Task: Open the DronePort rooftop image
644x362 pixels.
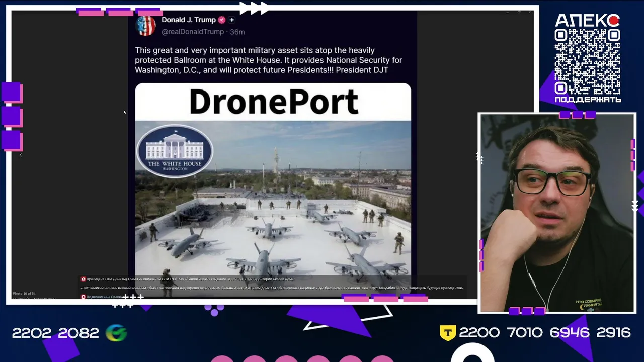Action: [x=273, y=189]
